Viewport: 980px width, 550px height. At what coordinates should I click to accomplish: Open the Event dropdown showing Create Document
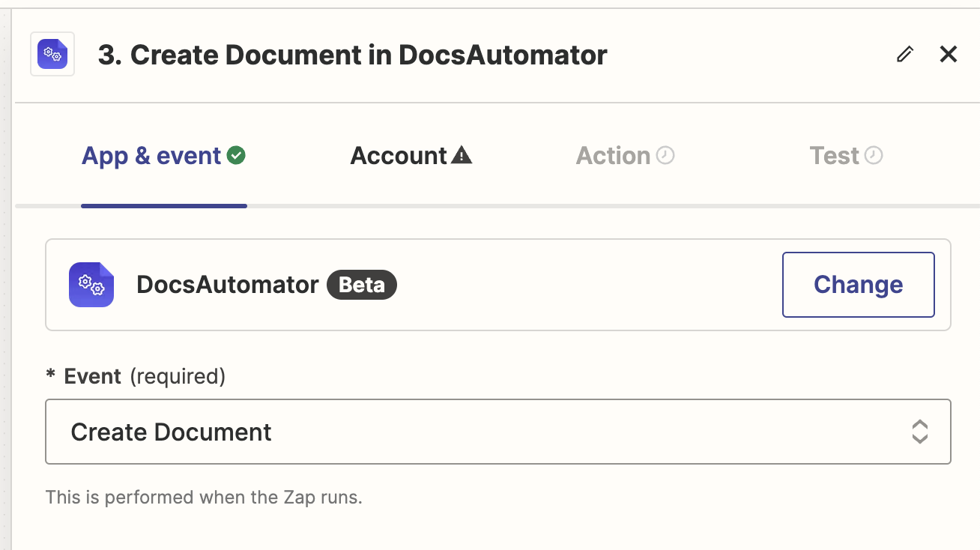498,432
